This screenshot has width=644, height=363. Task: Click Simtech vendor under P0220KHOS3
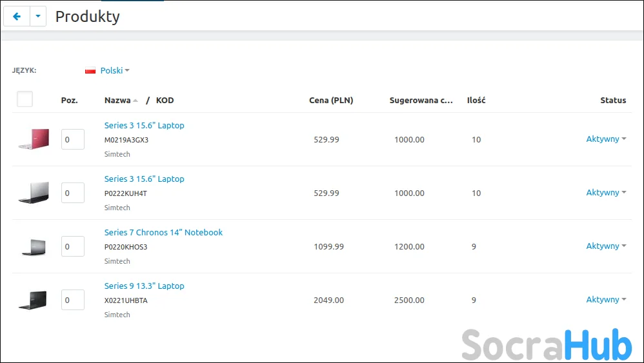pos(117,261)
